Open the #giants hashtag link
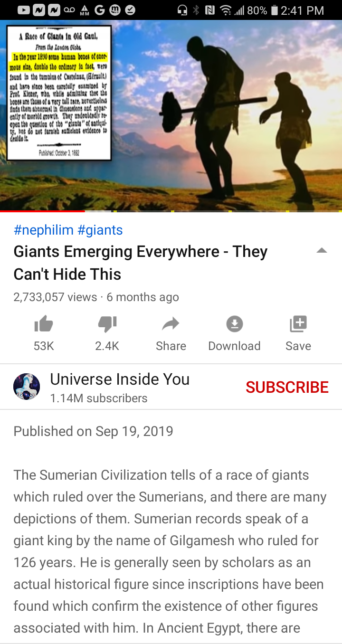 [x=100, y=230]
